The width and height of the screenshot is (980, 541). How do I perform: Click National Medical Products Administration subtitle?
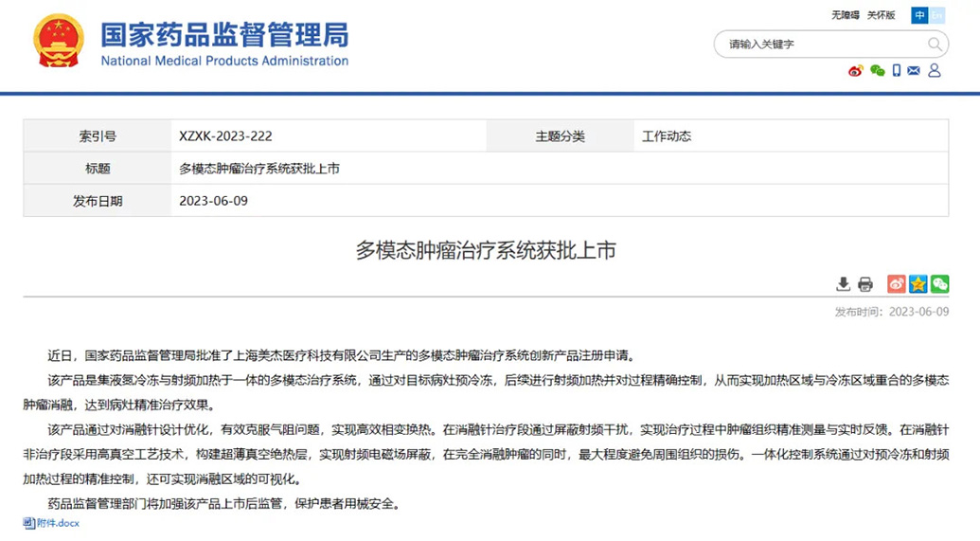225,61
